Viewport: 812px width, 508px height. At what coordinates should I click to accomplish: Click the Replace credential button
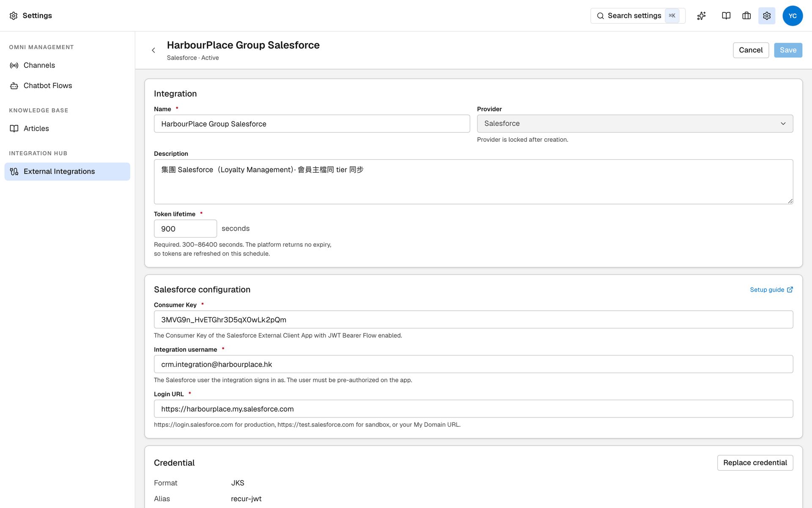tap(755, 463)
